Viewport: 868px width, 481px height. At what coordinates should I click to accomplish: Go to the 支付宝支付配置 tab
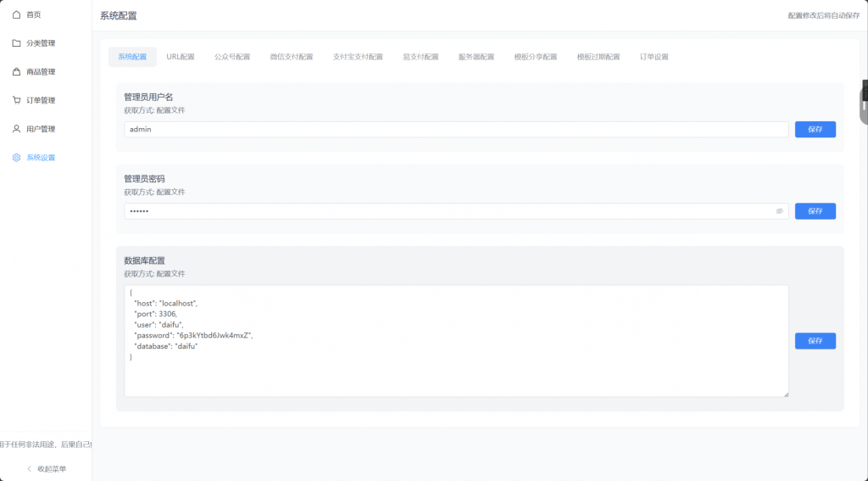coord(358,57)
